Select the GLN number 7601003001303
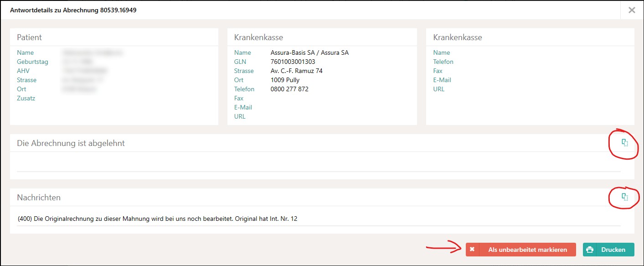 (293, 62)
